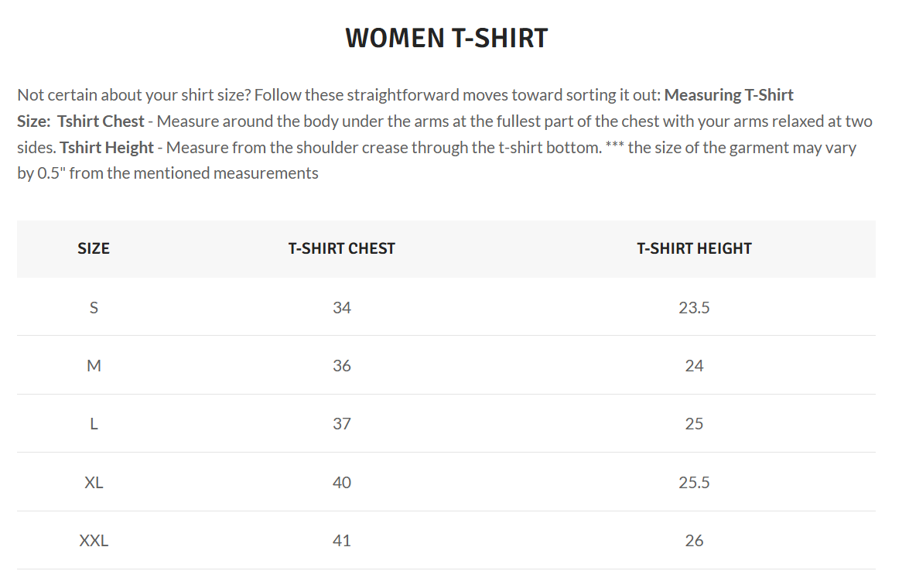This screenshot has width=909, height=588.
Task: Click chest value 36 for size M
Action: point(342,366)
